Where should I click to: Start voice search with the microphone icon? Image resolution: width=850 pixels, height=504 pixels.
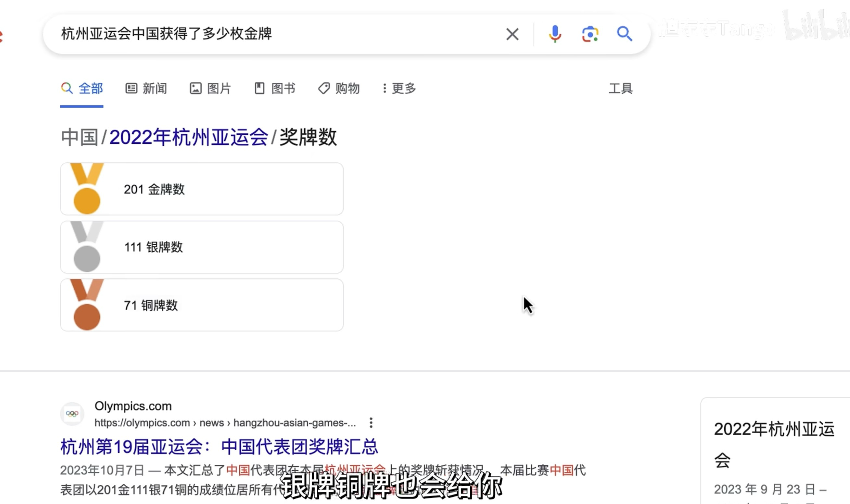pyautogui.click(x=555, y=34)
